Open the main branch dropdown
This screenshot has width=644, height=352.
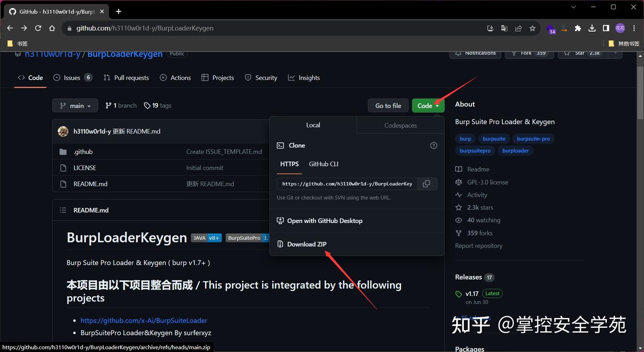(x=75, y=106)
